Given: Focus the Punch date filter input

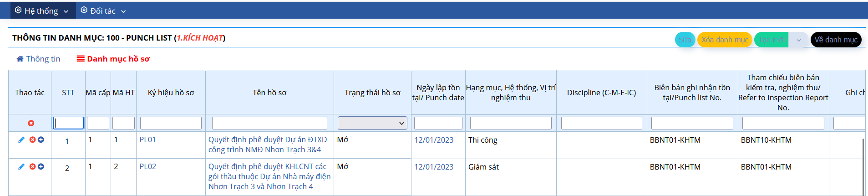Looking at the screenshot, I should click(438, 123).
